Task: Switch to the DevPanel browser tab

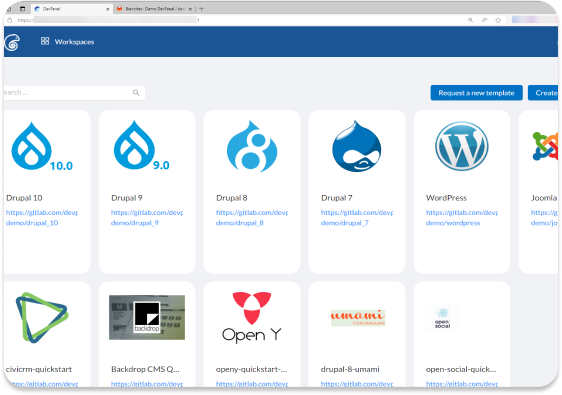Action: (x=72, y=9)
